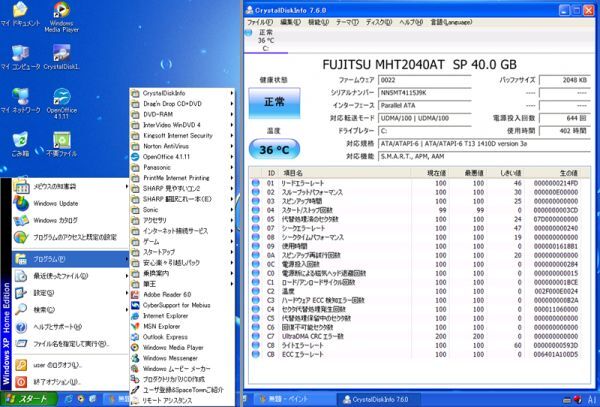The width and height of the screenshot is (600, 407).
Task: Expand the DVD-RAM program folder
Action: pyautogui.click(x=182, y=114)
